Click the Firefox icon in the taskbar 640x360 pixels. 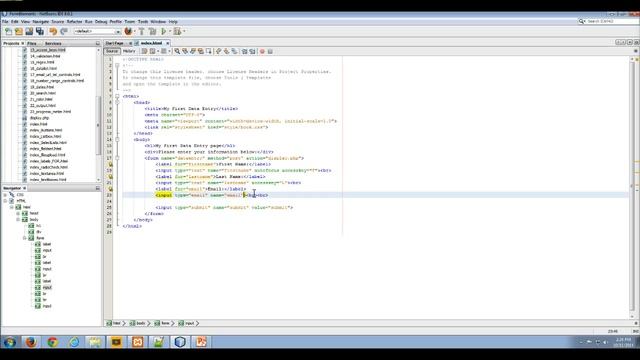(x=31, y=342)
